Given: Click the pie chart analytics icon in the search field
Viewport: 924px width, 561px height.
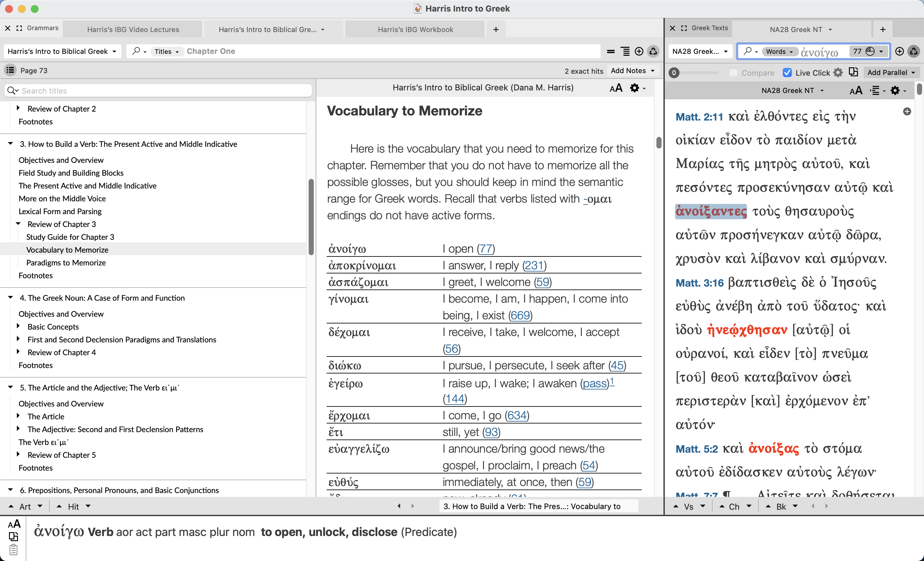Looking at the screenshot, I should pyautogui.click(x=870, y=51).
